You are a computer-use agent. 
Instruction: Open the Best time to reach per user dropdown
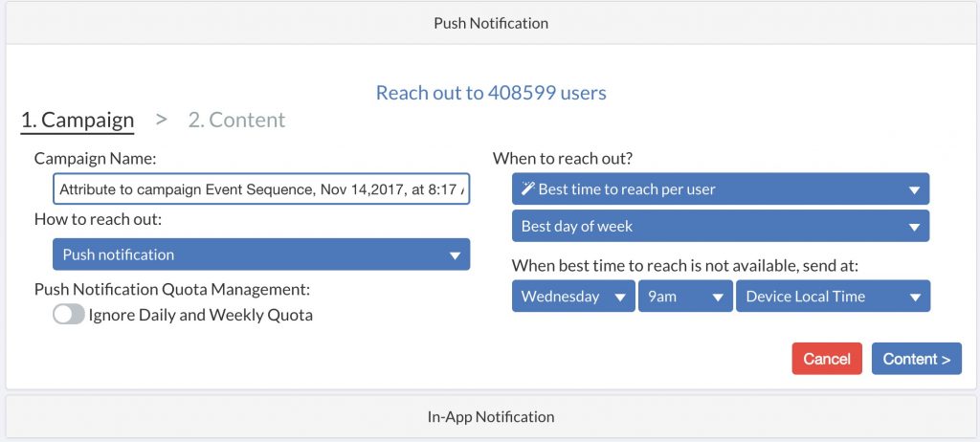[720, 189]
